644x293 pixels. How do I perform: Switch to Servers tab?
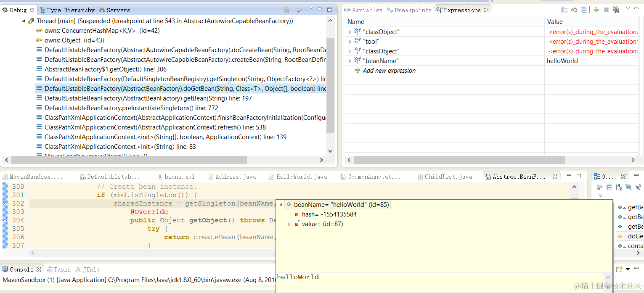115,10
